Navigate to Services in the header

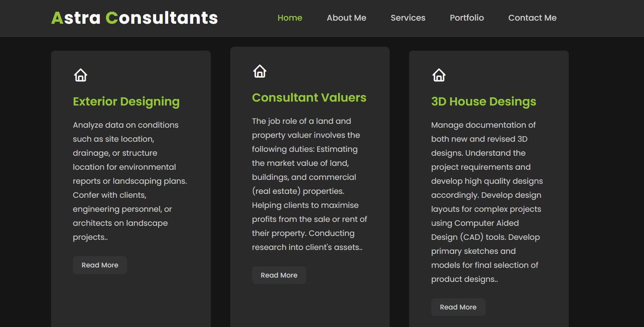(x=408, y=18)
